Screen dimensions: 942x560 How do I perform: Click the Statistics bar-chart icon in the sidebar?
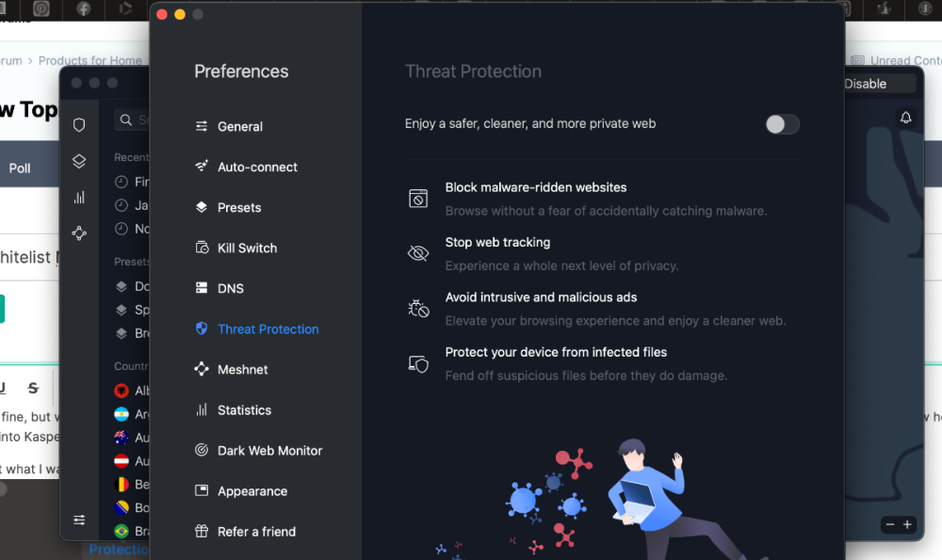click(79, 197)
